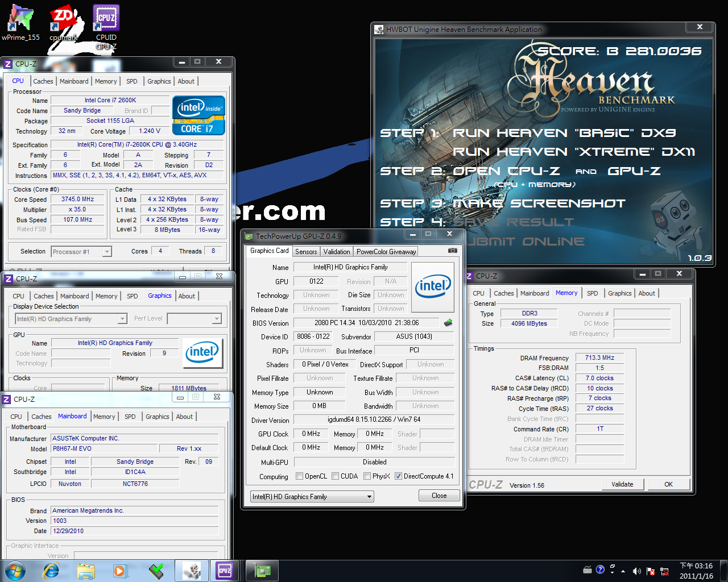728x582 pixels.
Task: Click the Intel Core i7 2600K name field
Action: [x=110, y=100]
